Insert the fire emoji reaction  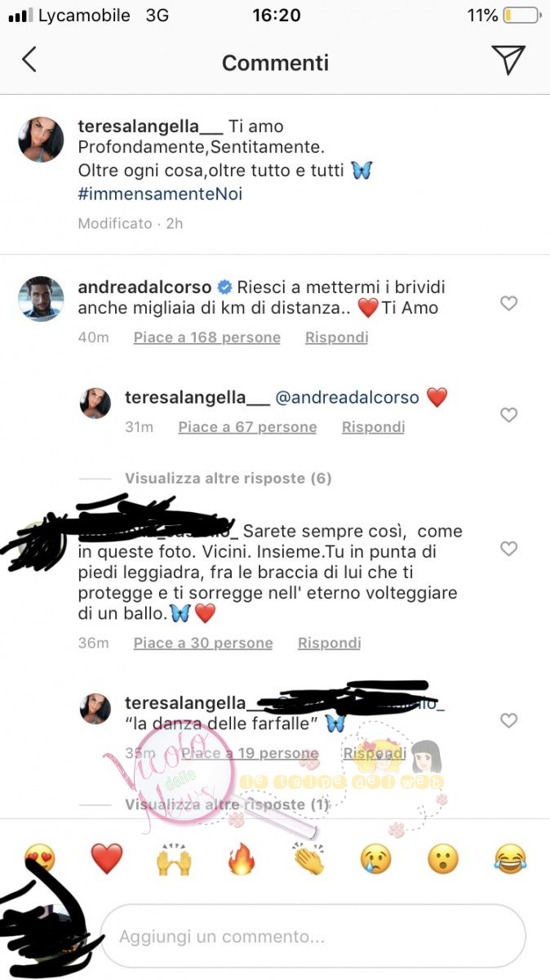(242, 858)
